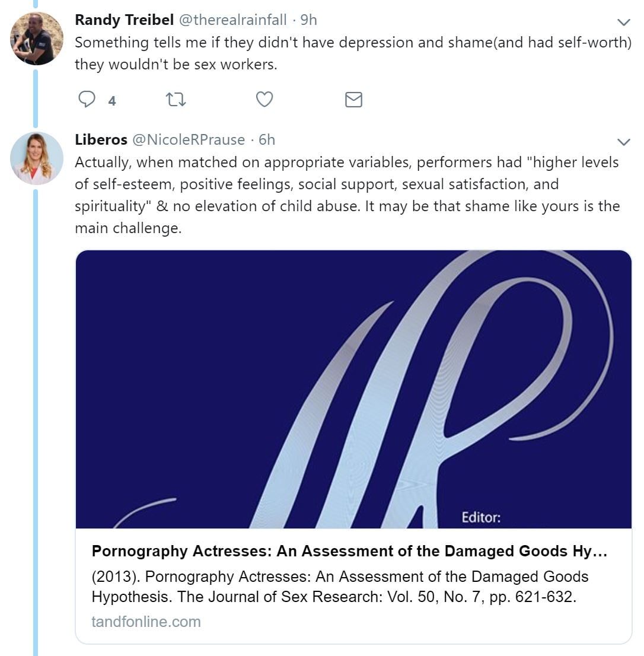Open the 9h timestamp permalink
This screenshot has height=656, width=644.
309,20
